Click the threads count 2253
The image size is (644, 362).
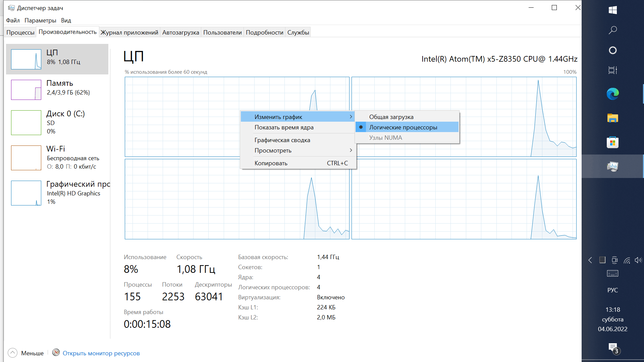coord(173,297)
